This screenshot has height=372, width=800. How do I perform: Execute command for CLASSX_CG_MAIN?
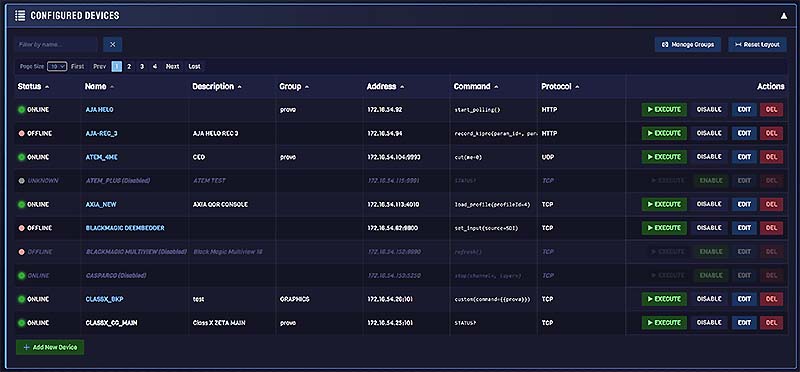pyautogui.click(x=664, y=323)
